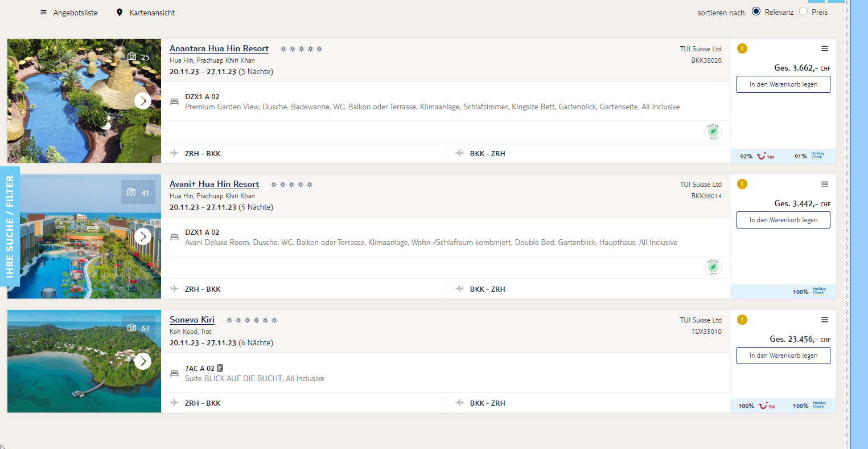Viewport: 868px width, 449px height.
Task: Click Suite BLICK AUF DIE BUCHT text
Action: [x=254, y=378]
